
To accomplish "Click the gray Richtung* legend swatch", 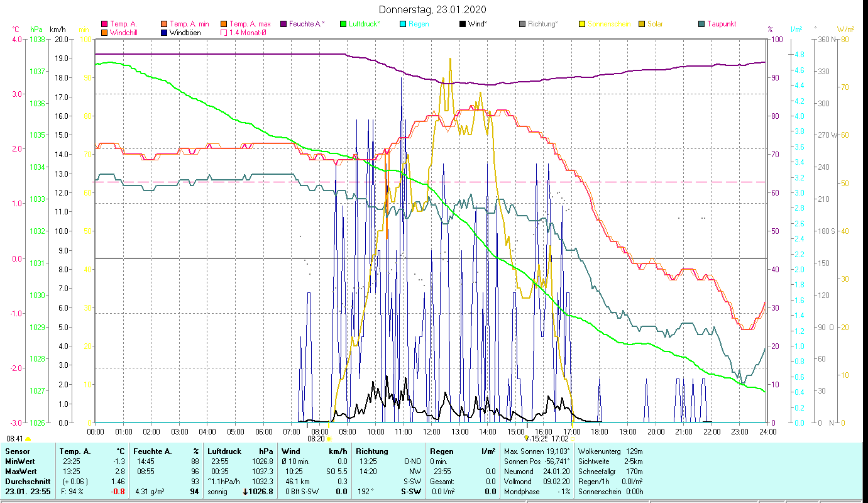I will (522, 24).
